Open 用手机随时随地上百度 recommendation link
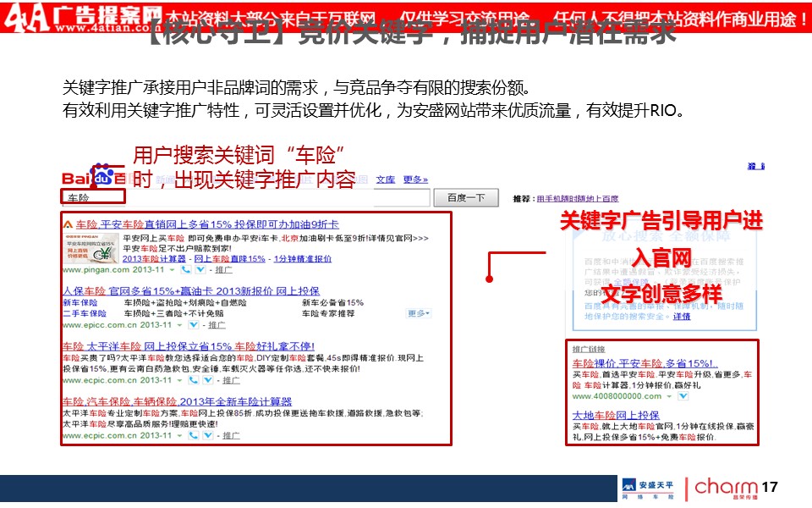812x508 pixels. click(578, 198)
